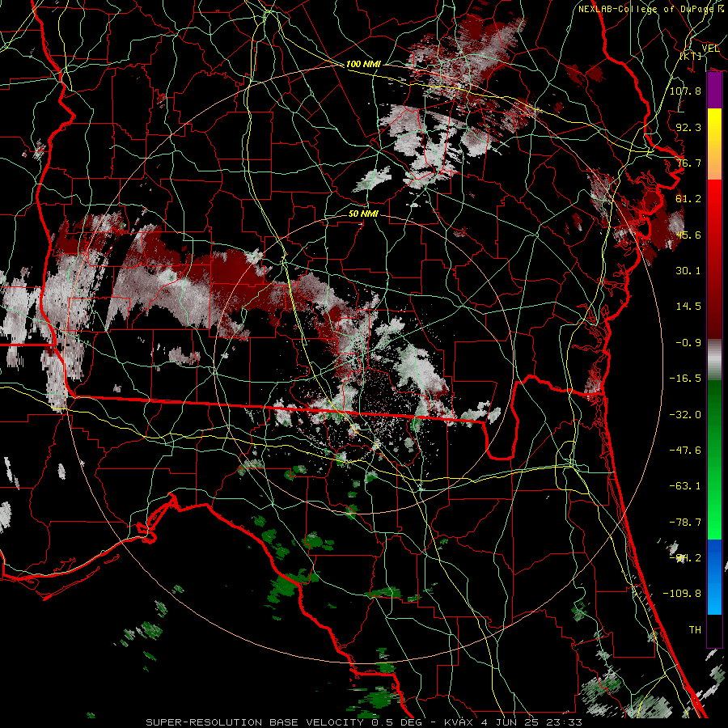Click the -47.6 legend value
This screenshot has width=728, height=728.
coord(685,451)
